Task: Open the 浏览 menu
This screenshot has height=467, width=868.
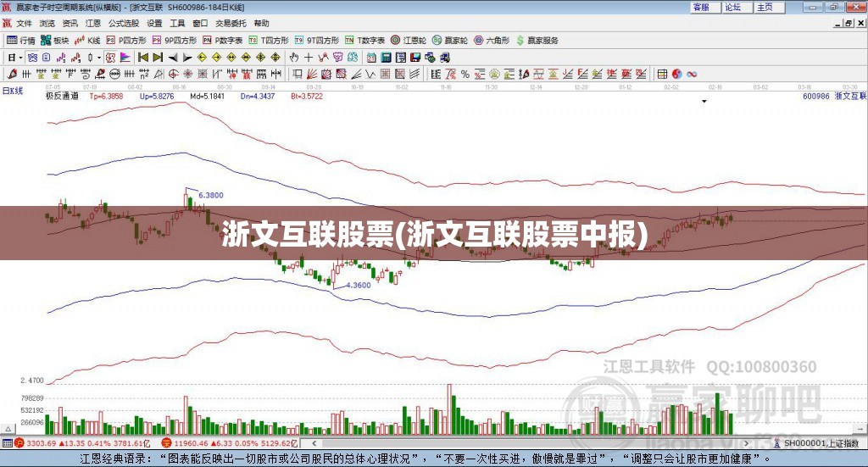Action: 47,23
